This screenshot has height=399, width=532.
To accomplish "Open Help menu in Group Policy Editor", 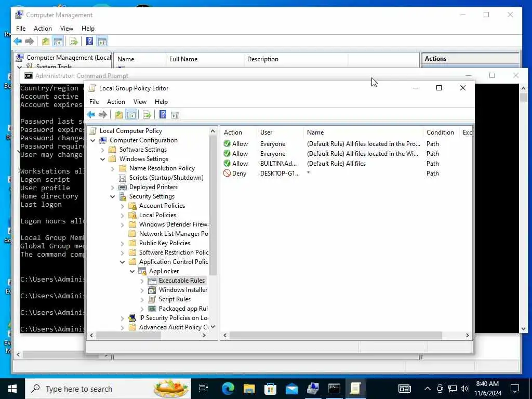I will click(x=161, y=102).
